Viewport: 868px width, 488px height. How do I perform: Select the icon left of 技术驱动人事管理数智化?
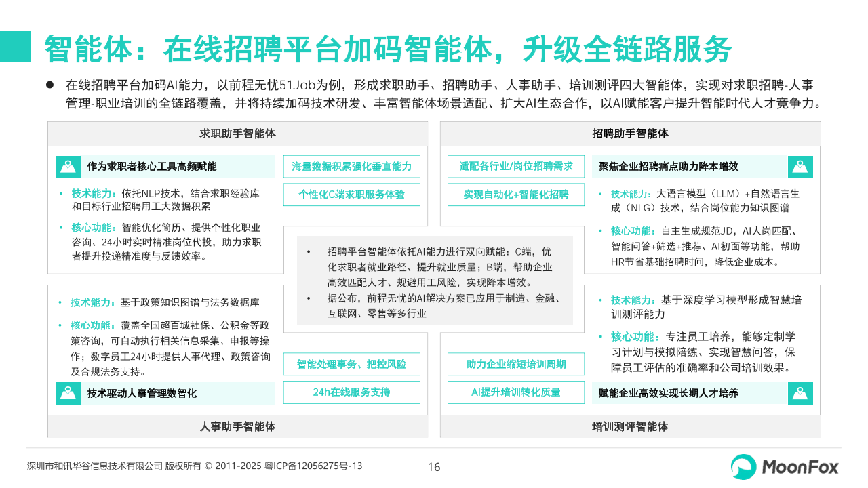coord(68,393)
